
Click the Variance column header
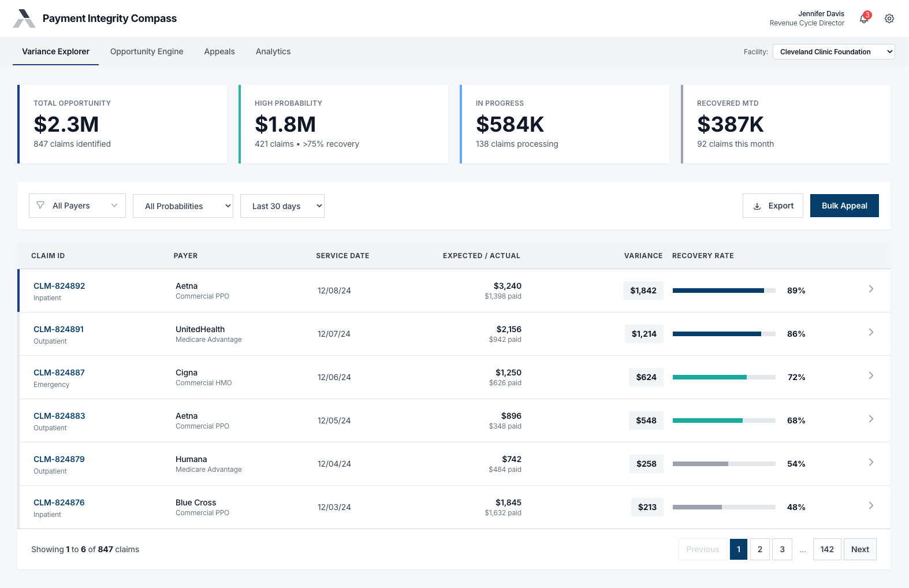[643, 256]
